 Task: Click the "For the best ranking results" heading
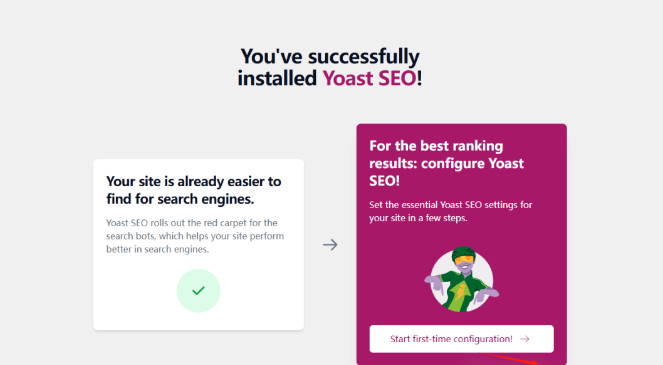[x=447, y=163]
